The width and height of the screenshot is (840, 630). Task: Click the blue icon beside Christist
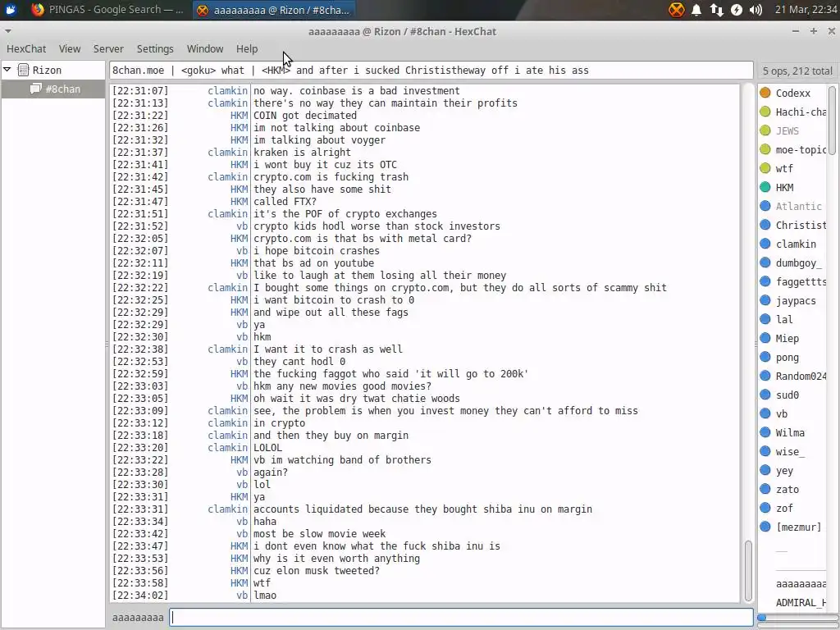click(x=765, y=225)
